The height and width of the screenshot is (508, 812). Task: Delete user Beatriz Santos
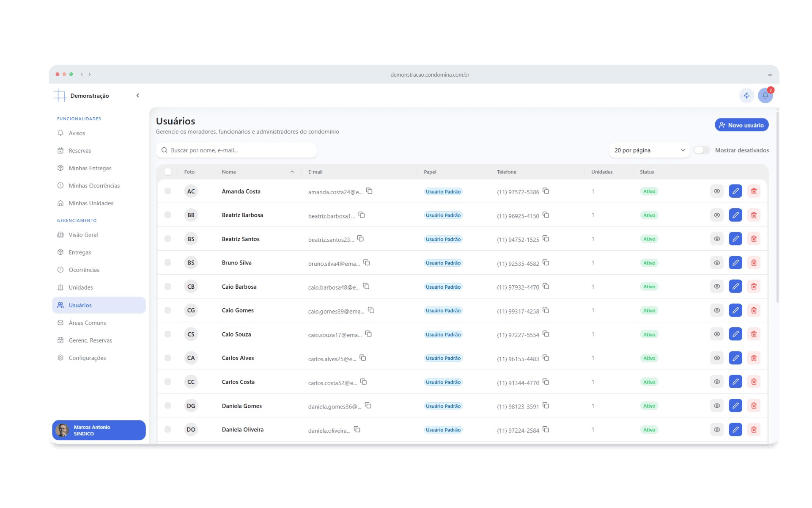754,239
